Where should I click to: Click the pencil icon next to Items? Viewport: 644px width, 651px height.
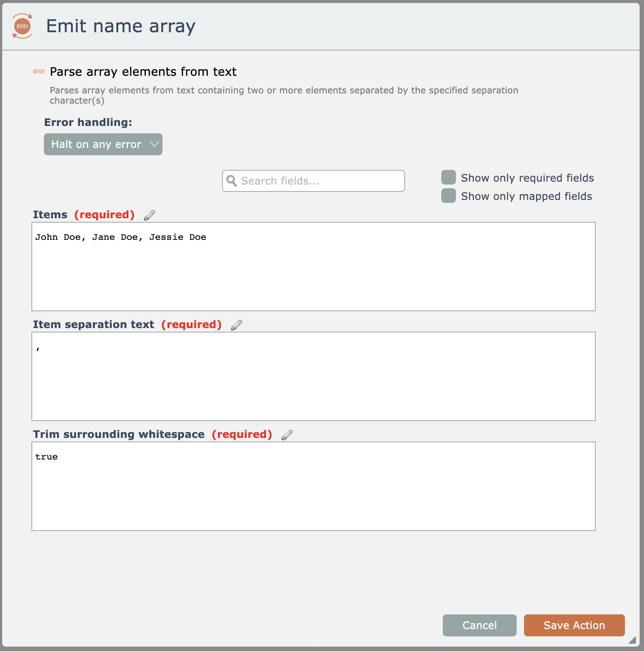tap(149, 215)
